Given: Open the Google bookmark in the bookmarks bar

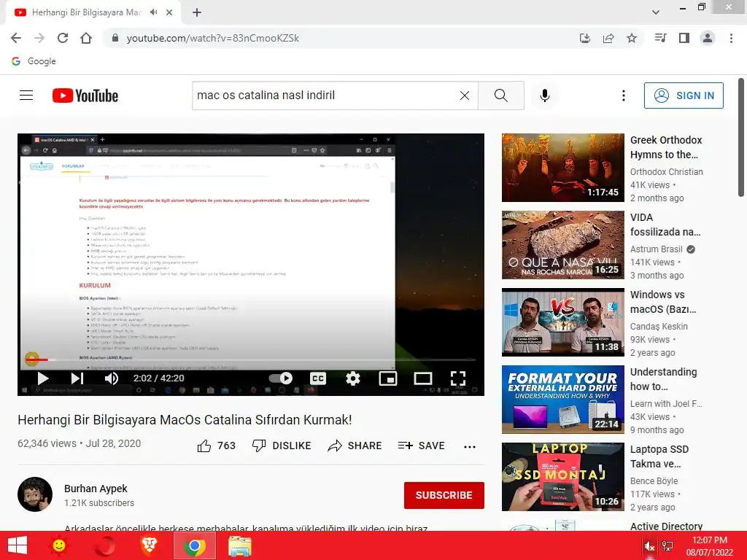Looking at the screenshot, I should [34, 61].
